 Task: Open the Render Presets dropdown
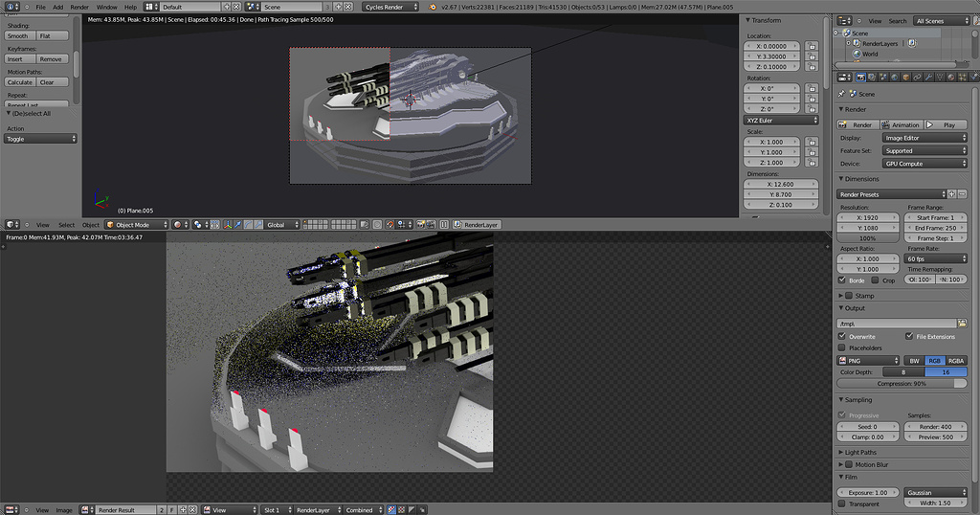coord(892,194)
